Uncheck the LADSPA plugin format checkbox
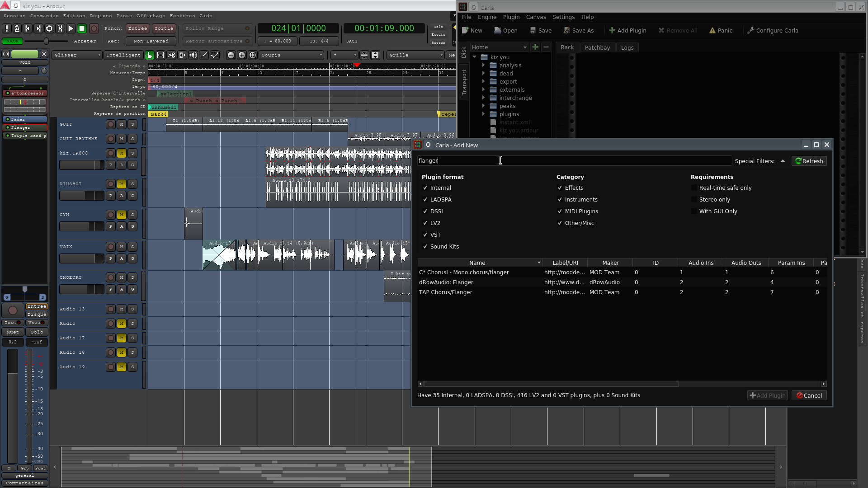 [x=425, y=200]
